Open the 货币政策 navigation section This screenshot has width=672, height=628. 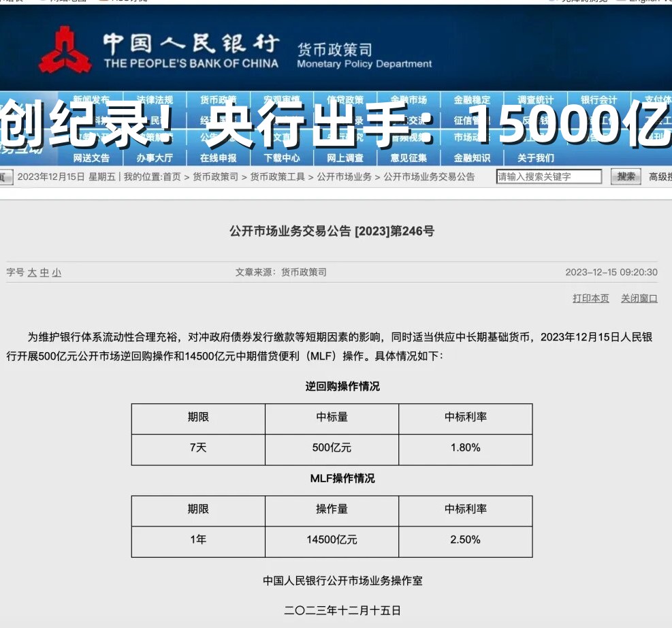[x=219, y=98]
